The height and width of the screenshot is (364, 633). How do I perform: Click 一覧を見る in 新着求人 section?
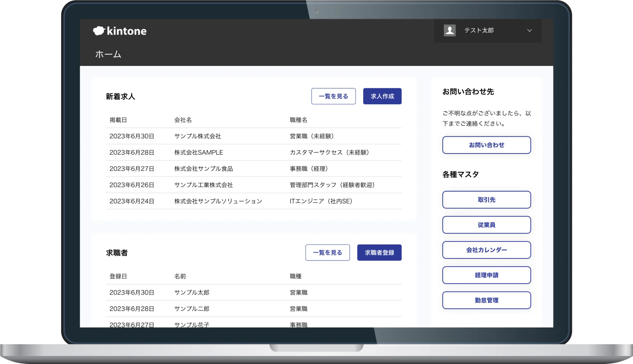tap(333, 96)
